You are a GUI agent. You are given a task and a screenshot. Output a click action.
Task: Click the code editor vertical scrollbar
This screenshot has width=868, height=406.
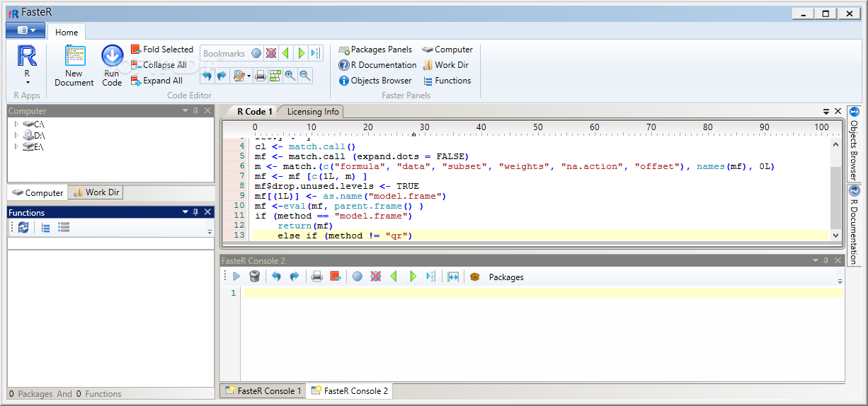835,190
